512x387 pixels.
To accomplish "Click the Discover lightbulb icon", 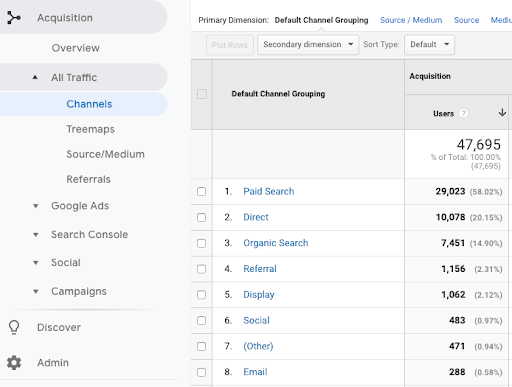I will (x=14, y=327).
